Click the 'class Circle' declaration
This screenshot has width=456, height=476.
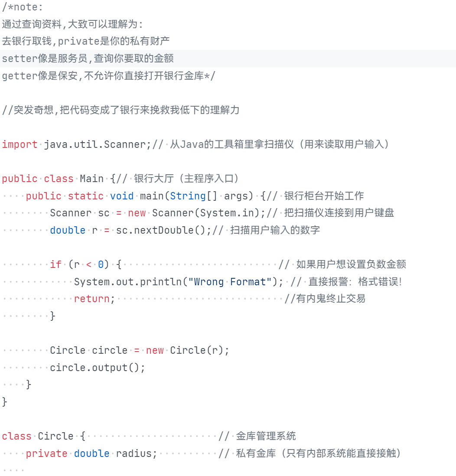pyautogui.click(x=38, y=436)
